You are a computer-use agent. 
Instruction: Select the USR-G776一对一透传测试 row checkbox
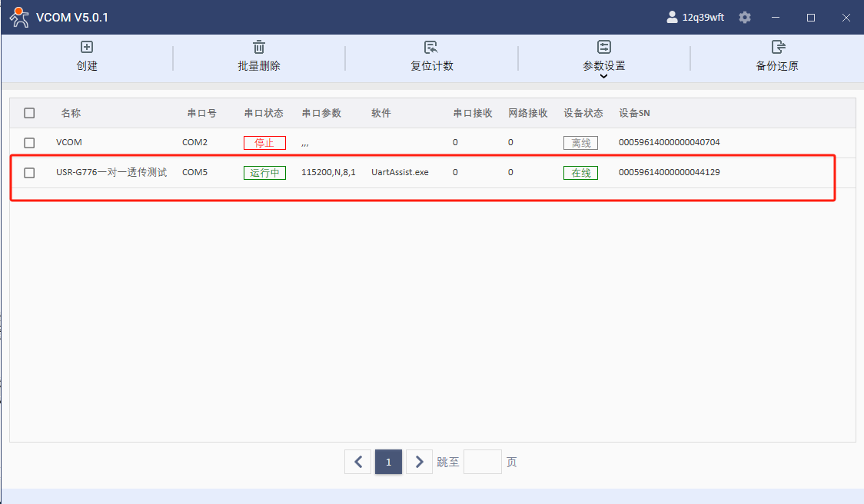[29, 173]
